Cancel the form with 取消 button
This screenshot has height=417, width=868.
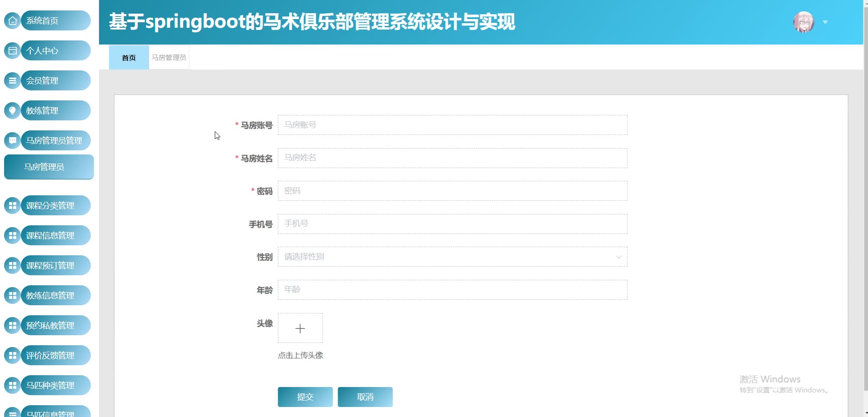(x=365, y=397)
